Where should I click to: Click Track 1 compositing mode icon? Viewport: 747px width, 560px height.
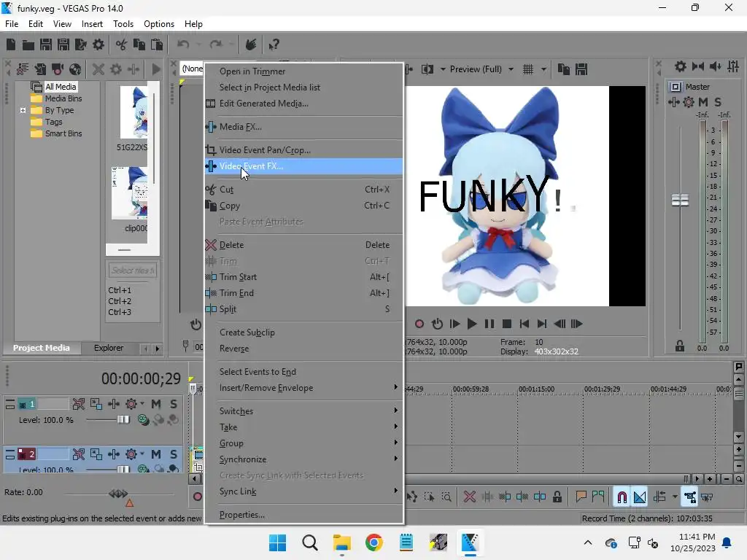(x=142, y=419)
